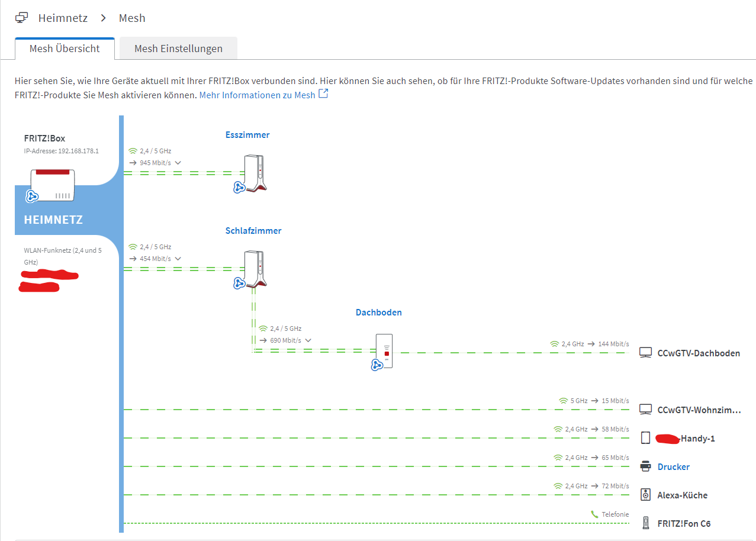This screenshot has width=756, height=541.
Task: Click Wi-Fi icon next to 65 Mbit/s
Action: pyautogui.click(x=558, y=458)
